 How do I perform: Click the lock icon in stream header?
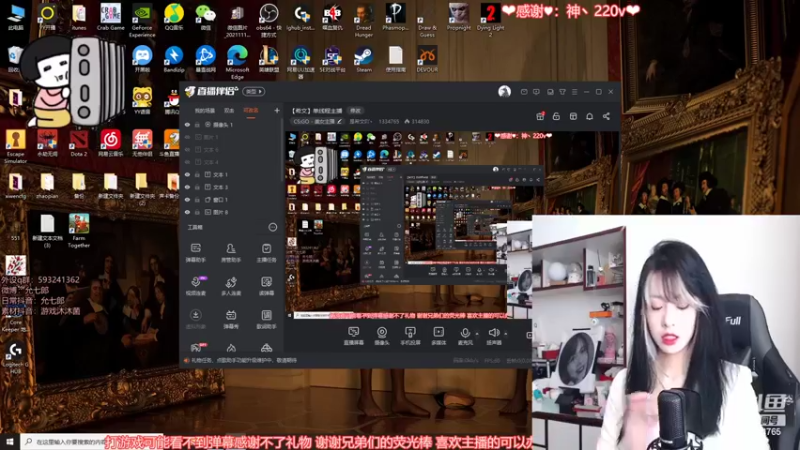click(x=556, y=116)
